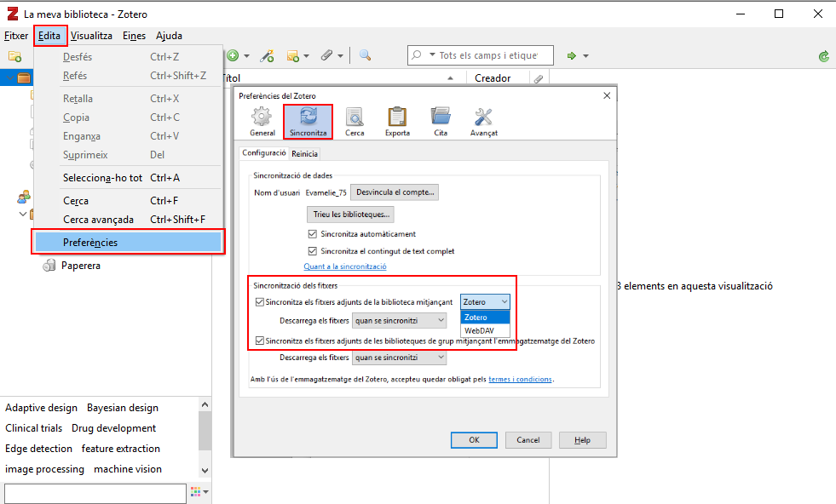The image size is (836, 504).
Task: Open group Descarrega els fitxers dropdown
Action: [400, 358]
